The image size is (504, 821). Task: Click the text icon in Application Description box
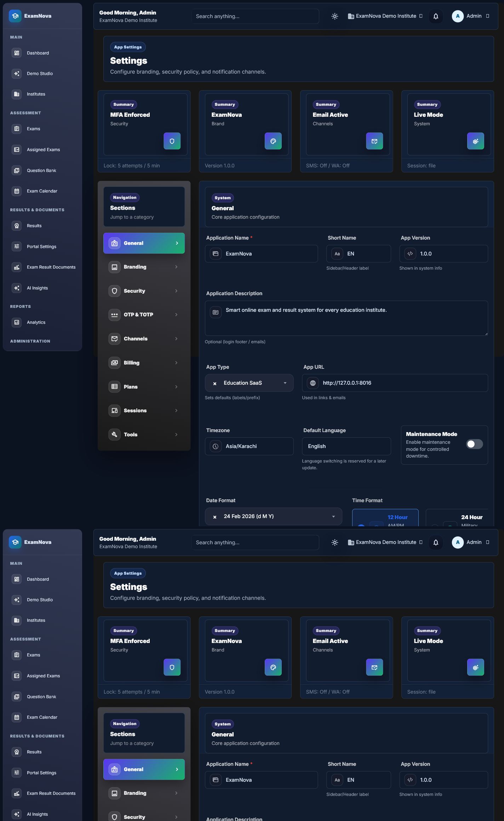tap(216, 312)
